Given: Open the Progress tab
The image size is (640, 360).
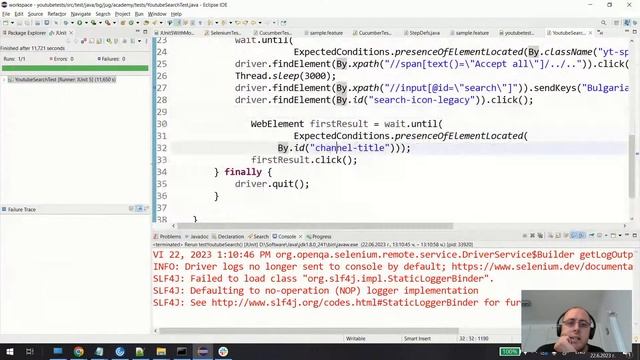Looking at the screenshot, I should tap(319, 236).
